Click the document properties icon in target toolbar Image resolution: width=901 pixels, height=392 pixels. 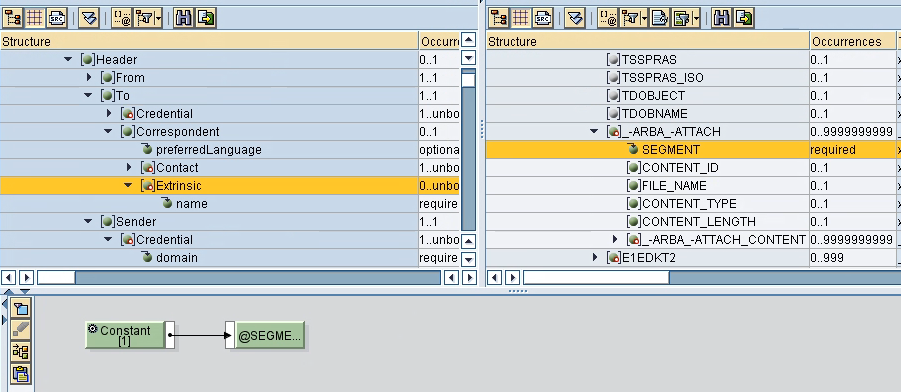660,18
